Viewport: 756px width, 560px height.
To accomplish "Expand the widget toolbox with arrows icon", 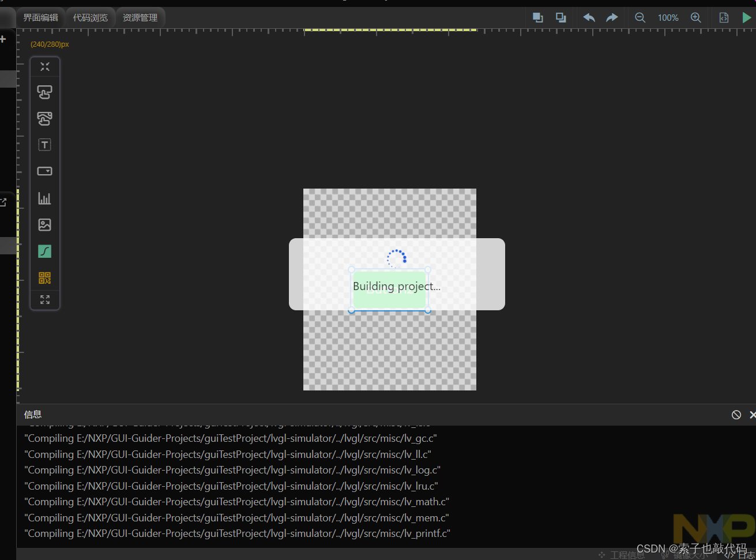I will (x=45, y=299).
